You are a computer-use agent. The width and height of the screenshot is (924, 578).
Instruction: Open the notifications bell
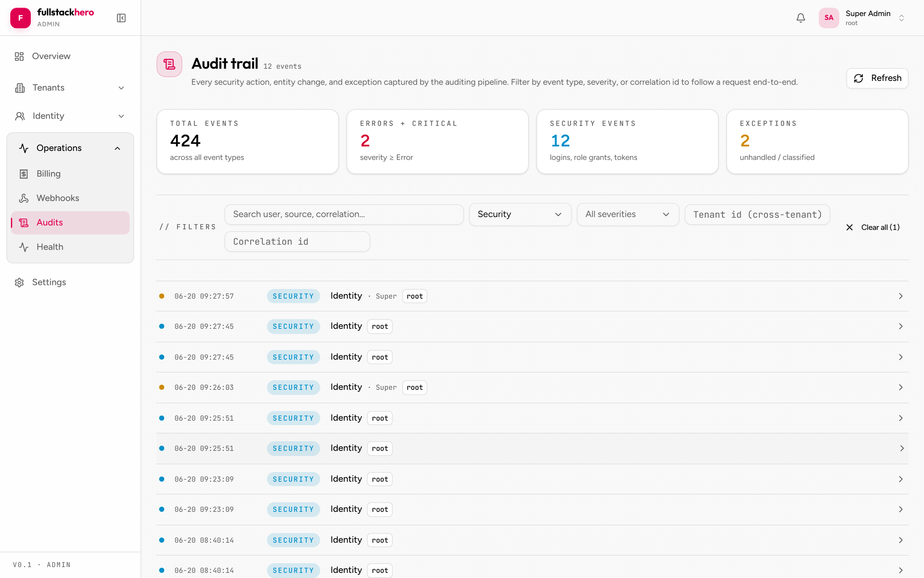(801, 18)
